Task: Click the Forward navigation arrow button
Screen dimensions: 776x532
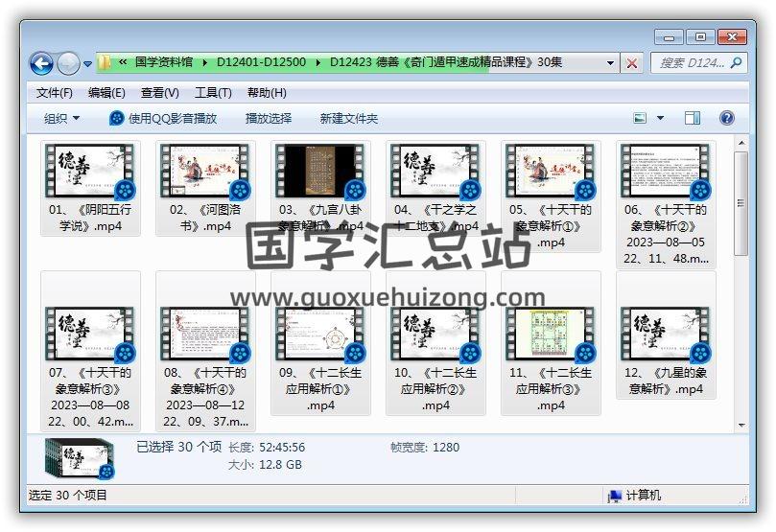Action: 68,63
